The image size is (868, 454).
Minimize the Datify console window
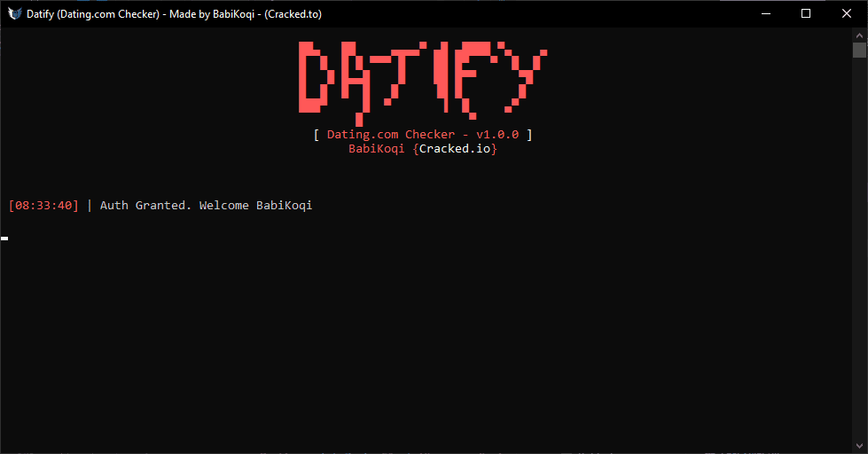tap(766, 14)
